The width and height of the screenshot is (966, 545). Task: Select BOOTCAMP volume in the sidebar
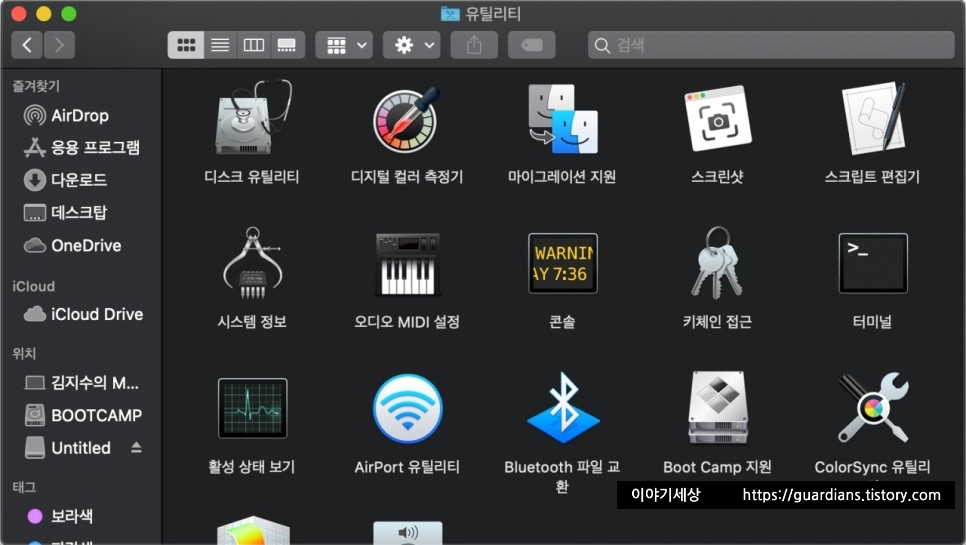[81, 415]
